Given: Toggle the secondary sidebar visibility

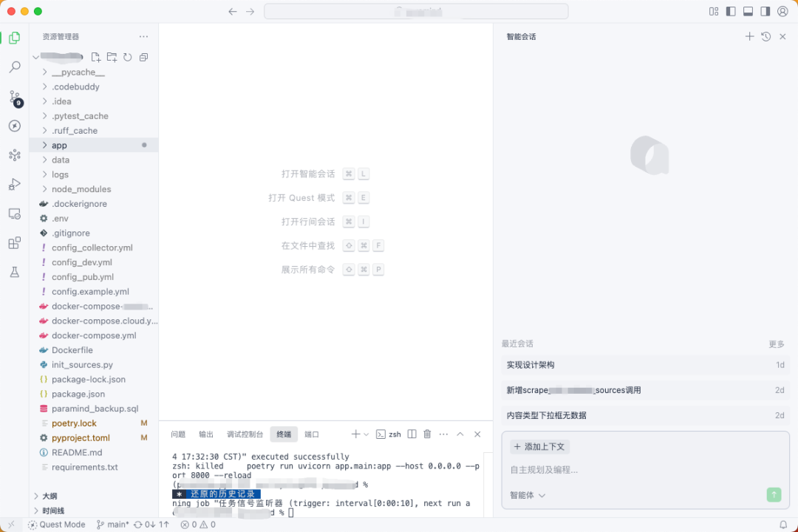Looking at the screenshot, I should tap(765, 11).
